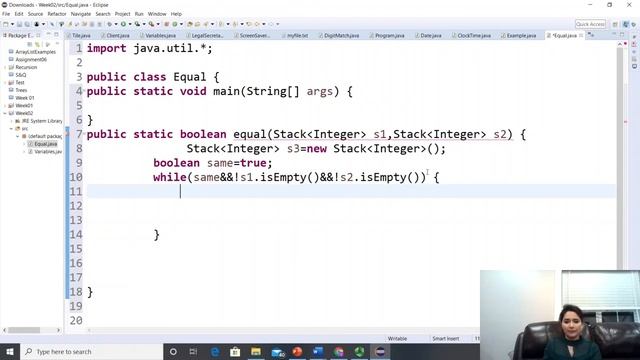Collapse the src folder node

coord(11,129)
